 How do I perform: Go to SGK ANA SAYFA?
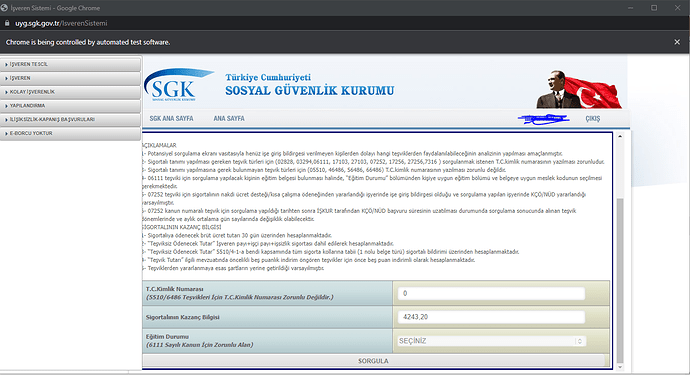pos(171,118)
